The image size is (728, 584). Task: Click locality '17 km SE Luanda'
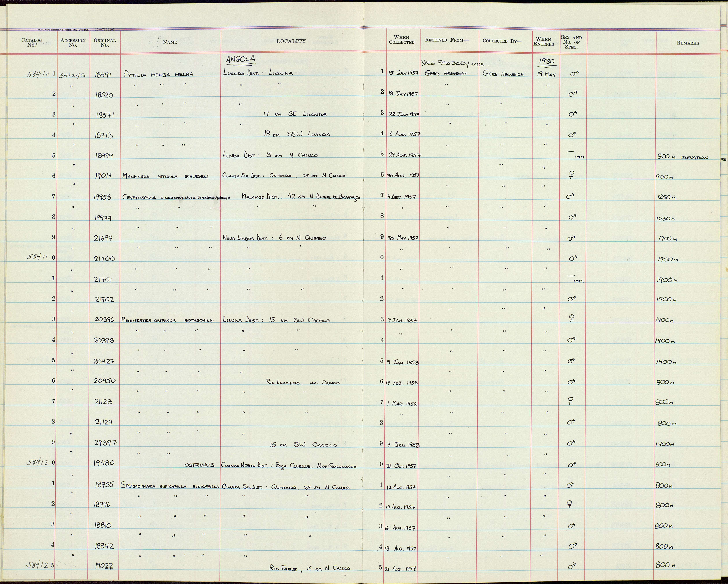[295, 114]
